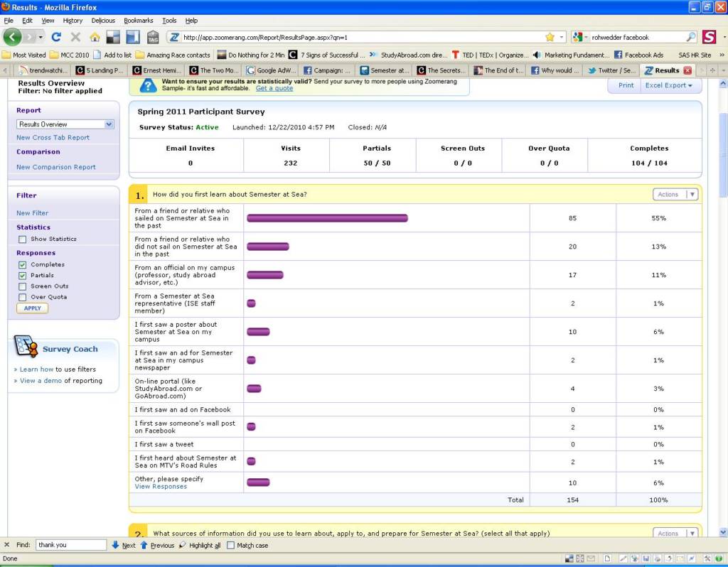Click the bookmark star in address bar
728x567 pixels.
550,37
